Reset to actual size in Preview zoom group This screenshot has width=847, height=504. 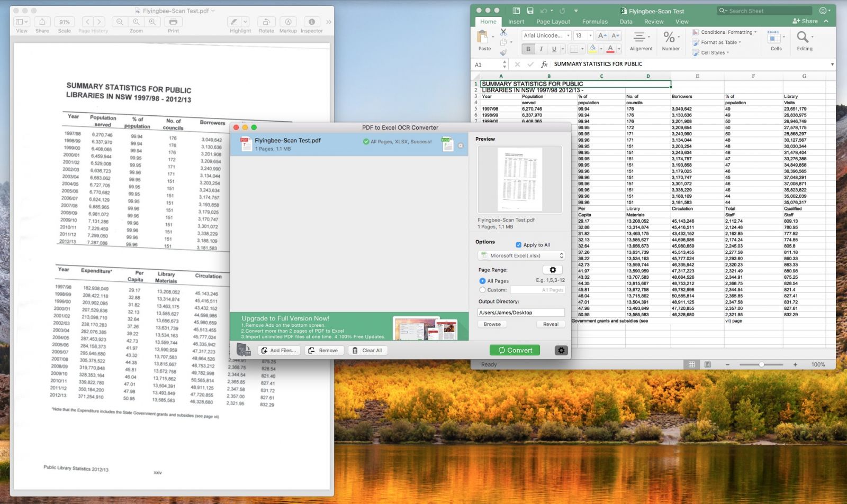coord(136,22)
